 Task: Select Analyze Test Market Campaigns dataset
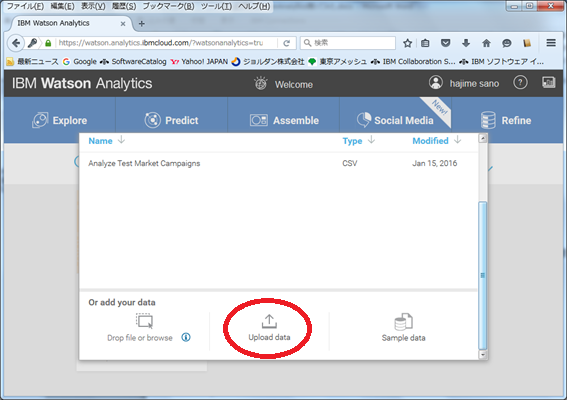click(x=278, y=163)
